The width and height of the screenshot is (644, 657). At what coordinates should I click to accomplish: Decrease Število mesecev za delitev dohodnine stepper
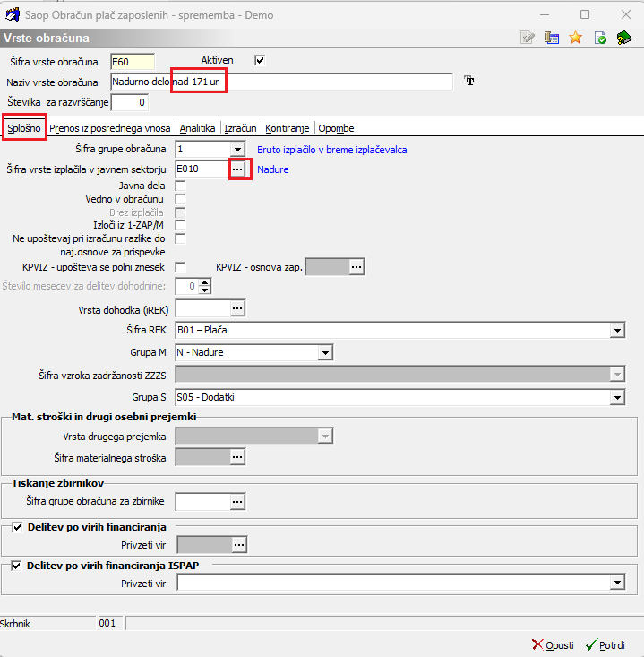(205, 290)
